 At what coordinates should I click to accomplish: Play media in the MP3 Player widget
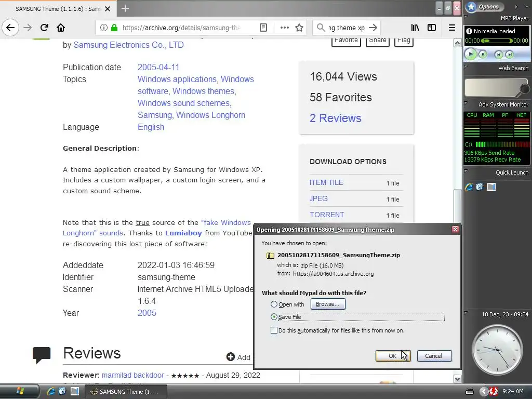click(x=470, y=54)
